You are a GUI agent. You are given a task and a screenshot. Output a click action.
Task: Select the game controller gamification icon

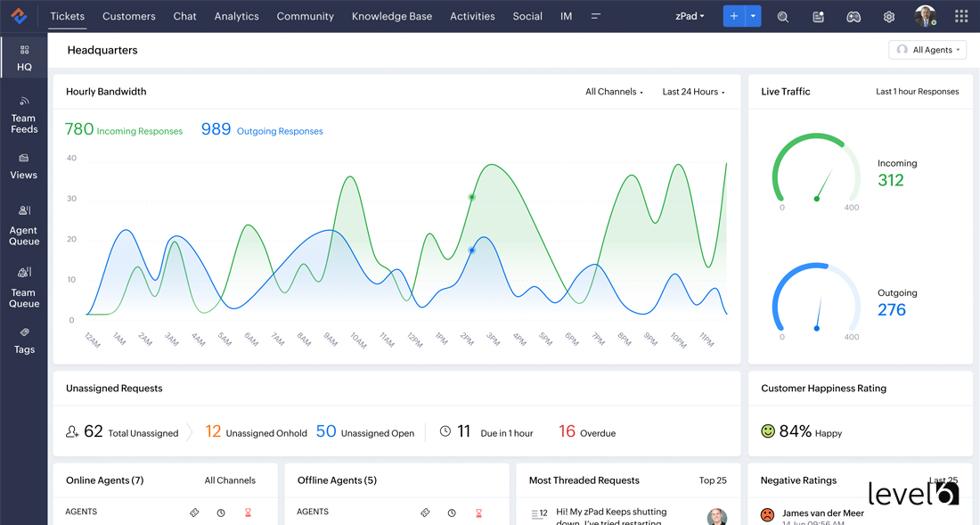[853, 15]
